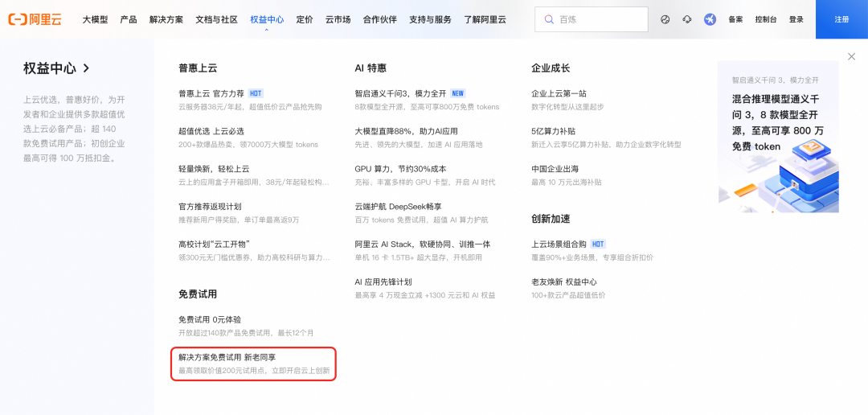868x415 pixels.
Task: Select the 权益中心 menu item
Action: click(x=267, y=19)
